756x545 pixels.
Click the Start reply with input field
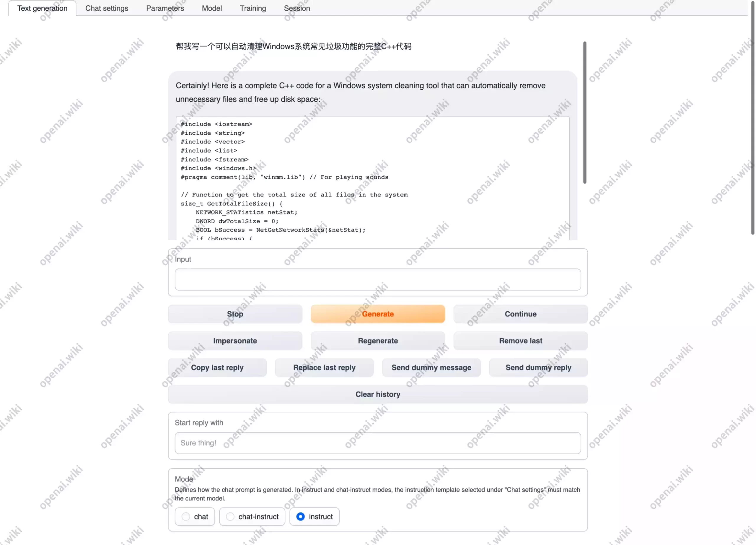point(377,443)
